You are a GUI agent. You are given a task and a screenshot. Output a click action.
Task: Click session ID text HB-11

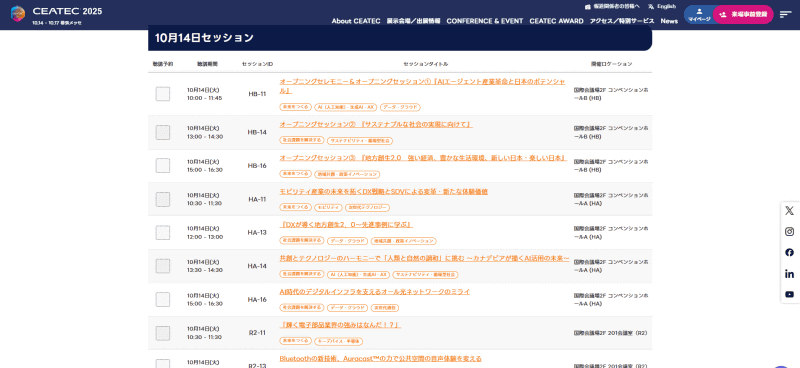click(x=257, y=94)
